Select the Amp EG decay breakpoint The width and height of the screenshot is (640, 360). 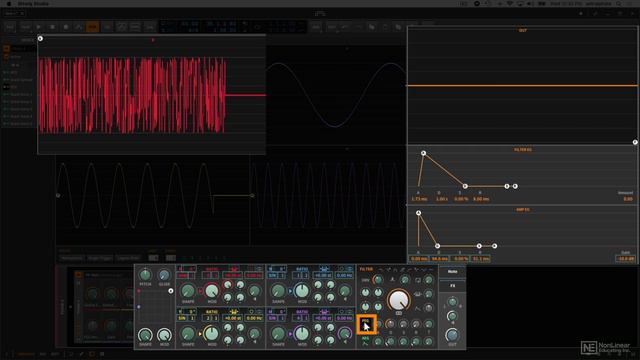pyautogui.click(x=437, y=246)
